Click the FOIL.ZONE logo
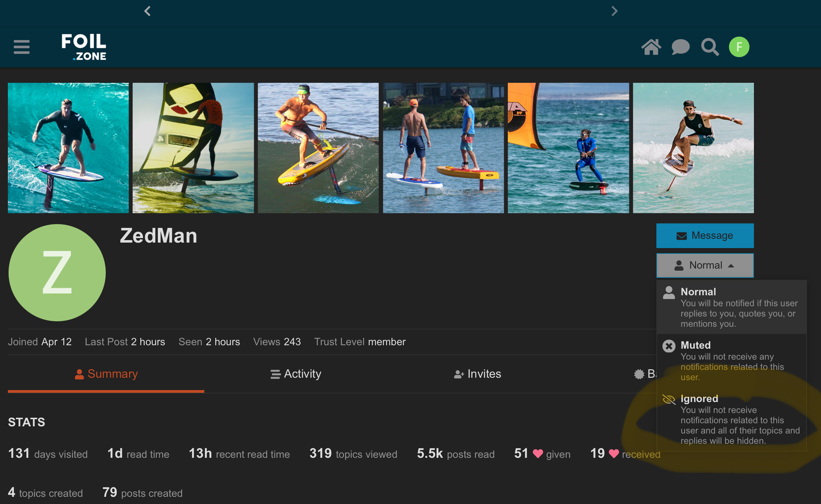821x504 pixels. pyautogui.click(x=84, y=47)
